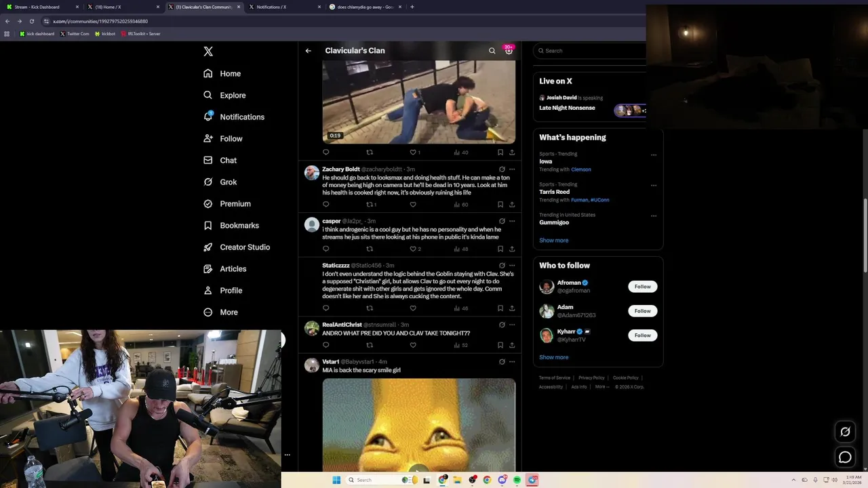Bookmark the 0:19 video post
868x488 pixels.
click(500, 152)
